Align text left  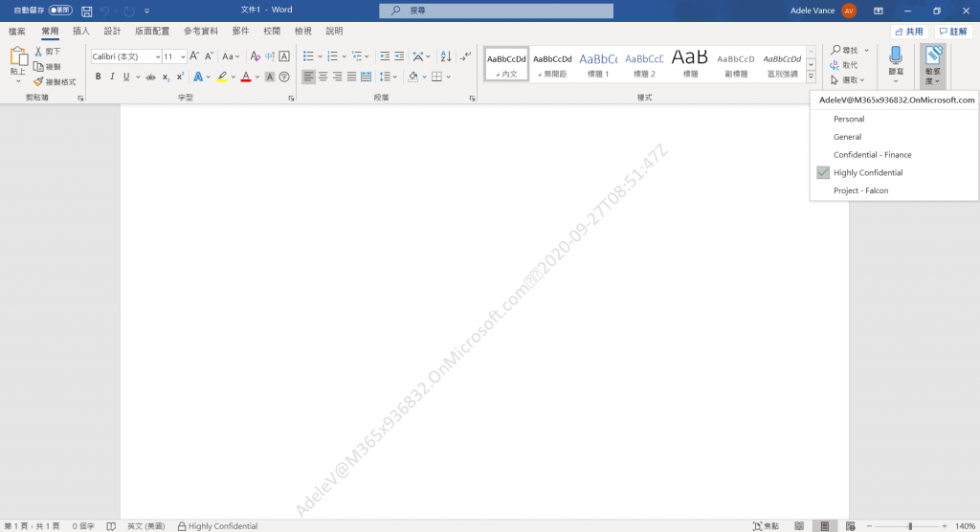(308, 77)
